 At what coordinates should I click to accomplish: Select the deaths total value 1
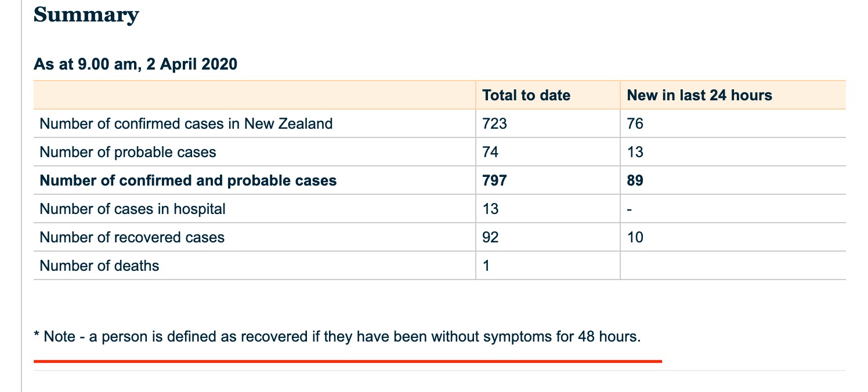[x=486, y=266]
